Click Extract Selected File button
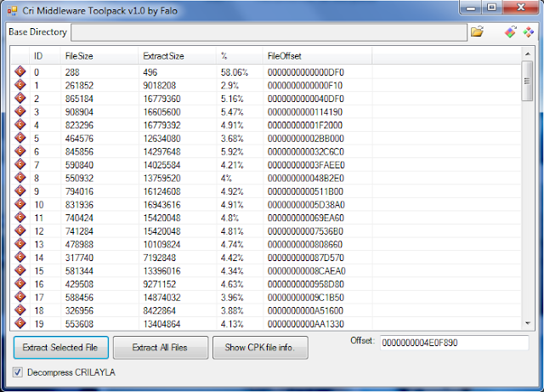This screenshot has width=544, height=392. coord(61,347)
